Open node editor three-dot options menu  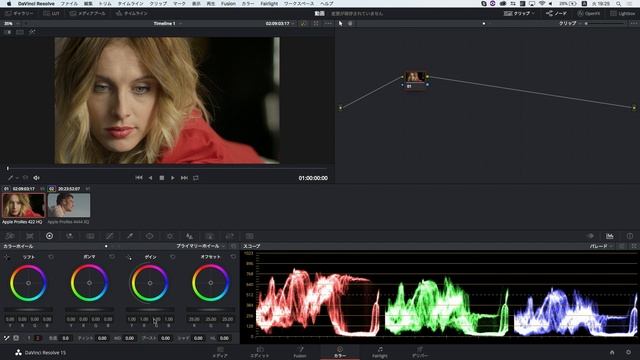pos(633,24)
